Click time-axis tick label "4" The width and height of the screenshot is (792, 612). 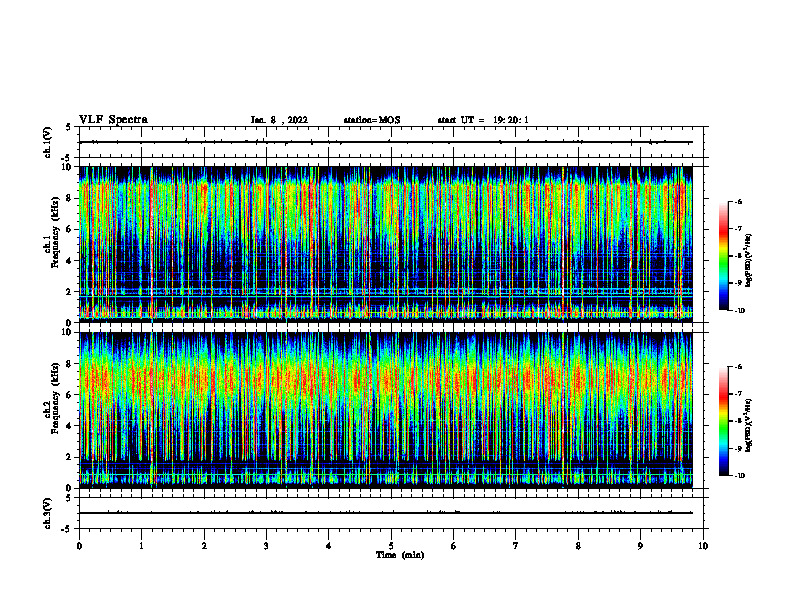(328, 546)
